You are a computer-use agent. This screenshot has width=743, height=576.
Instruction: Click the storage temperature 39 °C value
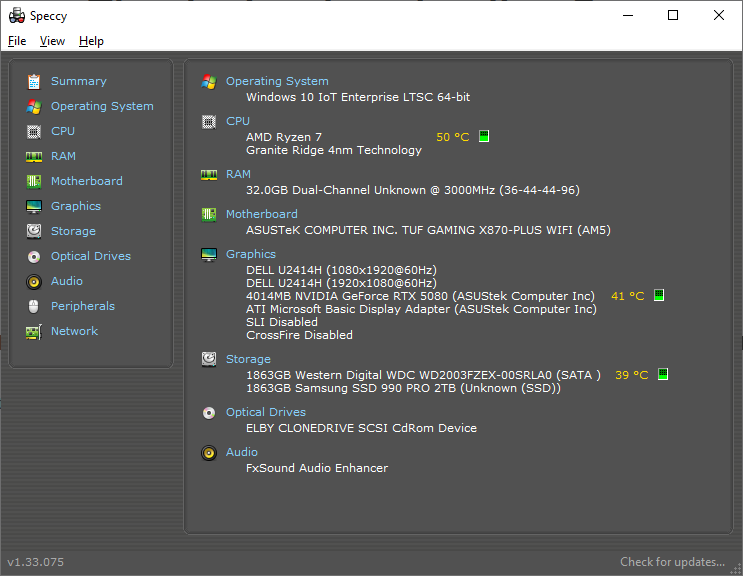click(x=632, y=376)
